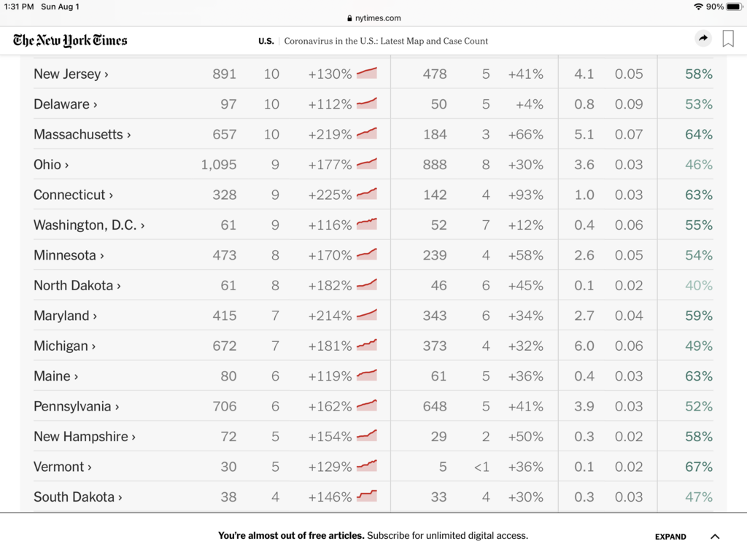Open the North Dakota row link

click(77, 286)
